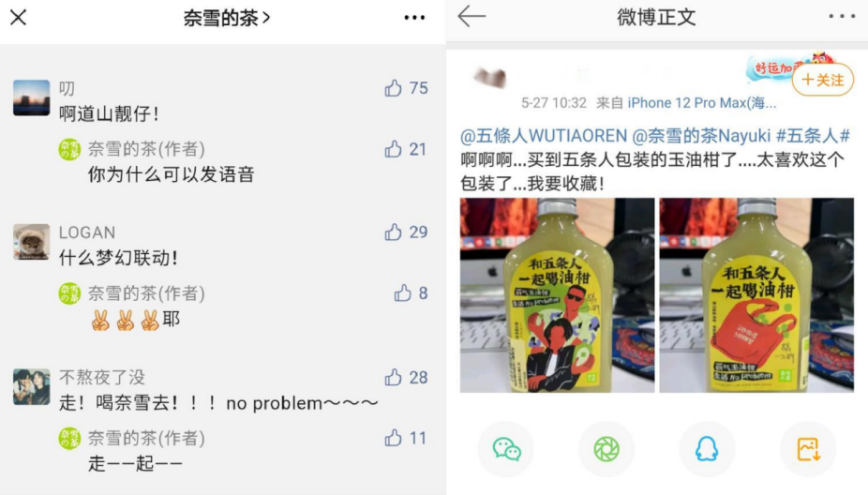Like the comment by 叨
The width and height of the screenshot is (868, 495).
point(393,87)
